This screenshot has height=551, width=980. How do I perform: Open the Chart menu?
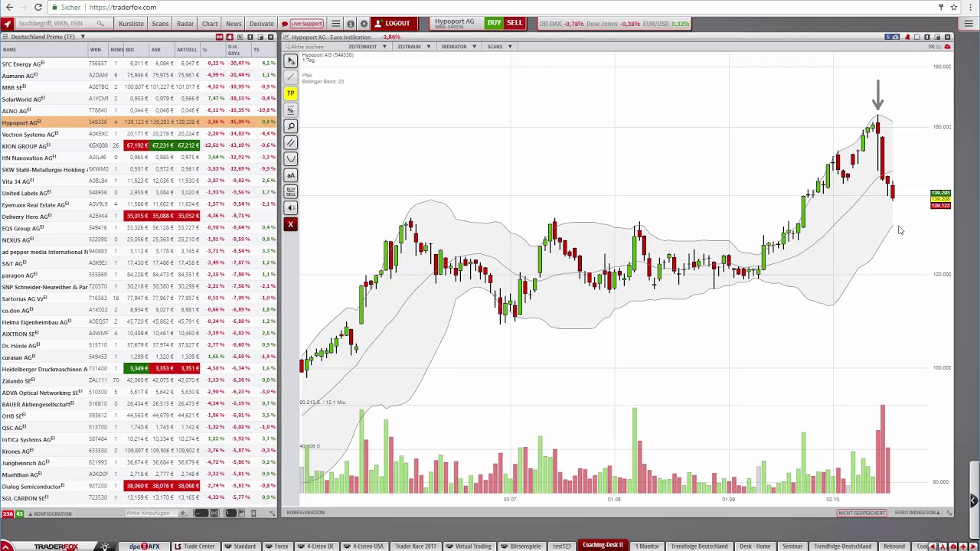click(210, 24)
